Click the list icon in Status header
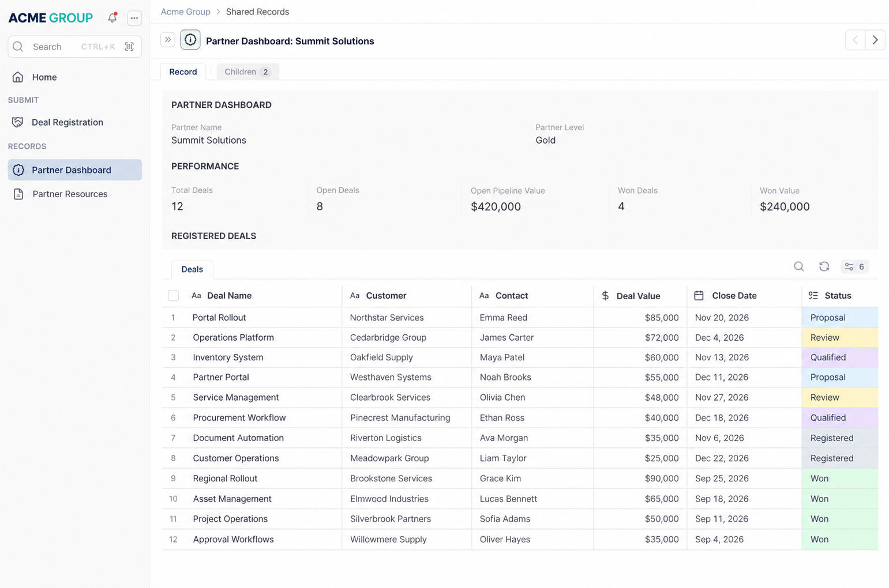 point(813,296)
